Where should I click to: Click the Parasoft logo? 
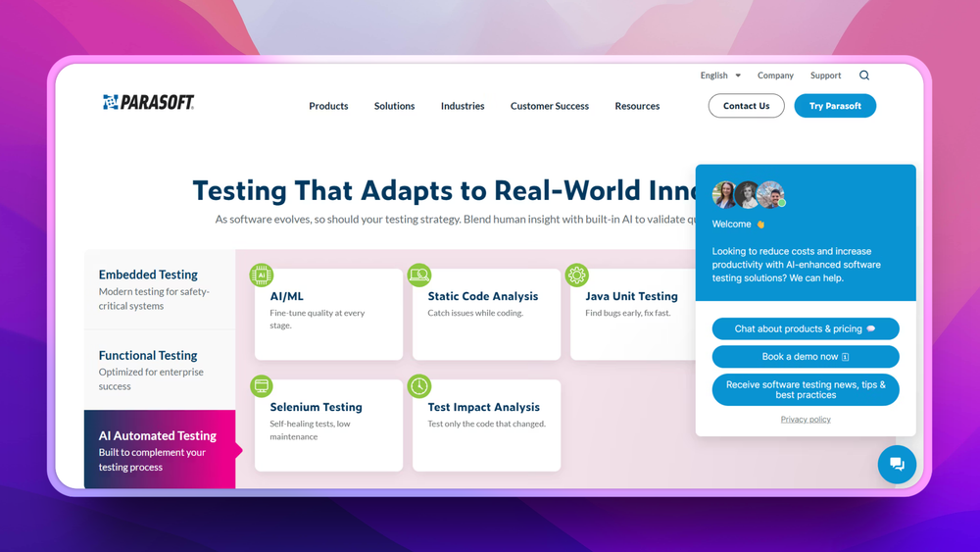tap(148, 102)
